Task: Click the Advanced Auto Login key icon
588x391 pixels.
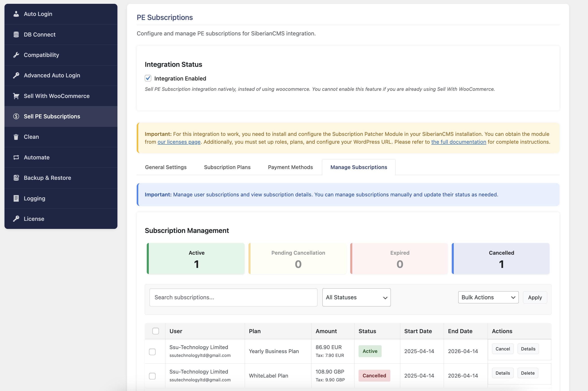Action: [16, 75]
